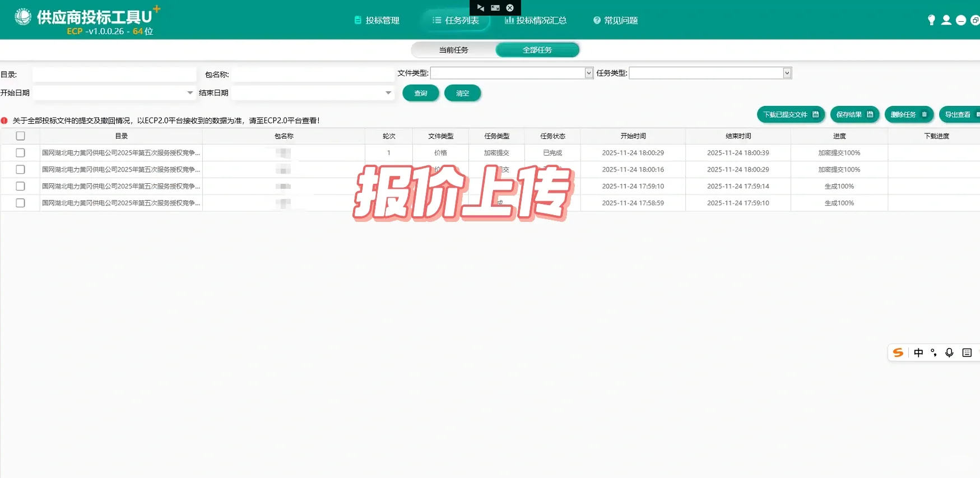Image resolution: width=980 pixels, height=478 pixels.
Task: Click the punctuation mode icon on IME bar
Action: pos(933,352)
